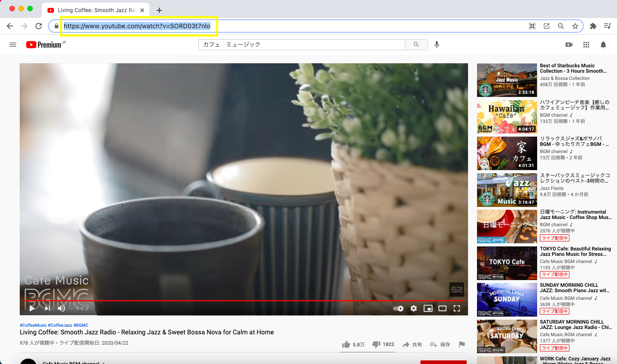617x364 pixels.
Task: Switch to miniplayer mode
Action: pos(428,308)
